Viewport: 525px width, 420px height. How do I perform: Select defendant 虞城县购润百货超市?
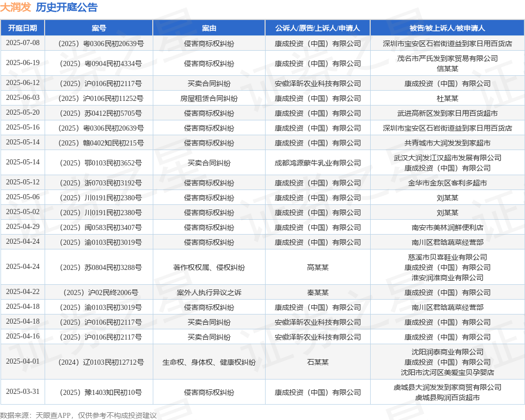[447, 397]
